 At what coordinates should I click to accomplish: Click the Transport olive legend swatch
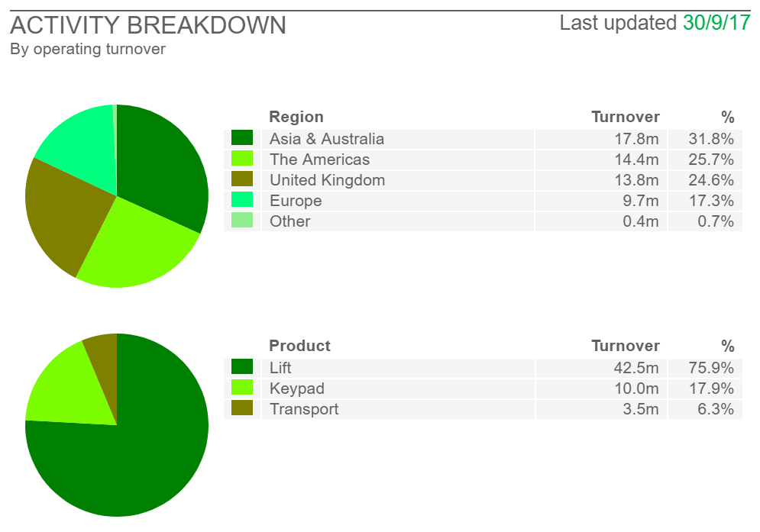pos(242,408)
